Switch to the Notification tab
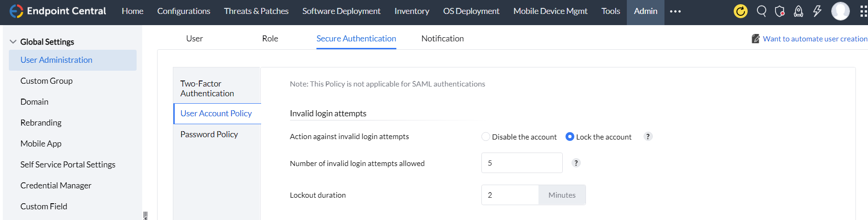Image resolution: width=868 pixels, height=220 pixels. pos(442,39)
